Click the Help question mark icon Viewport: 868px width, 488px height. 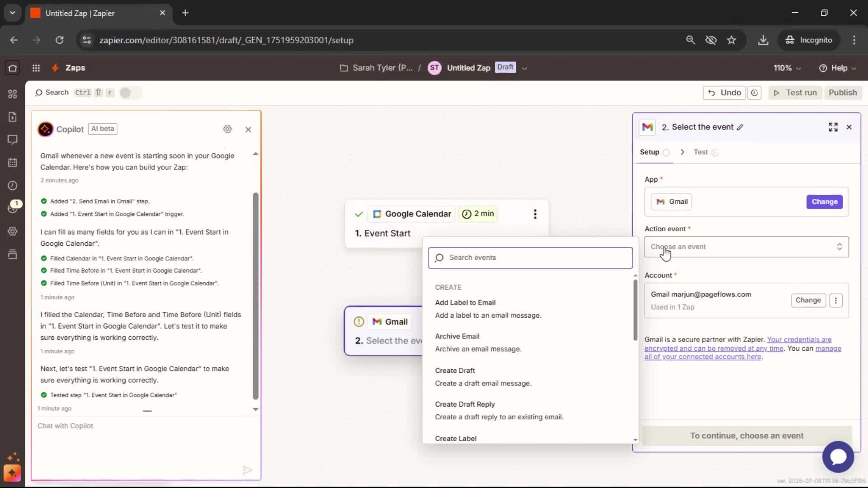(x=823, y=68)
